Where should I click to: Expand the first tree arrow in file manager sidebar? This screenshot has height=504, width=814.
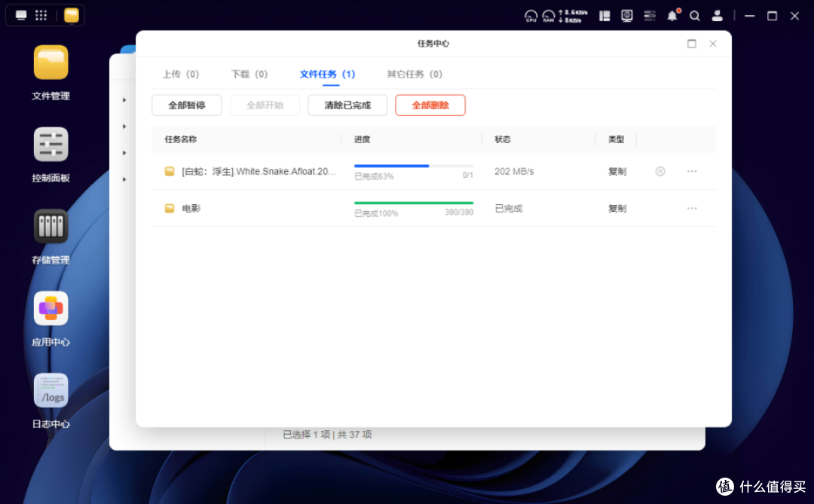(x=124, y=99)
